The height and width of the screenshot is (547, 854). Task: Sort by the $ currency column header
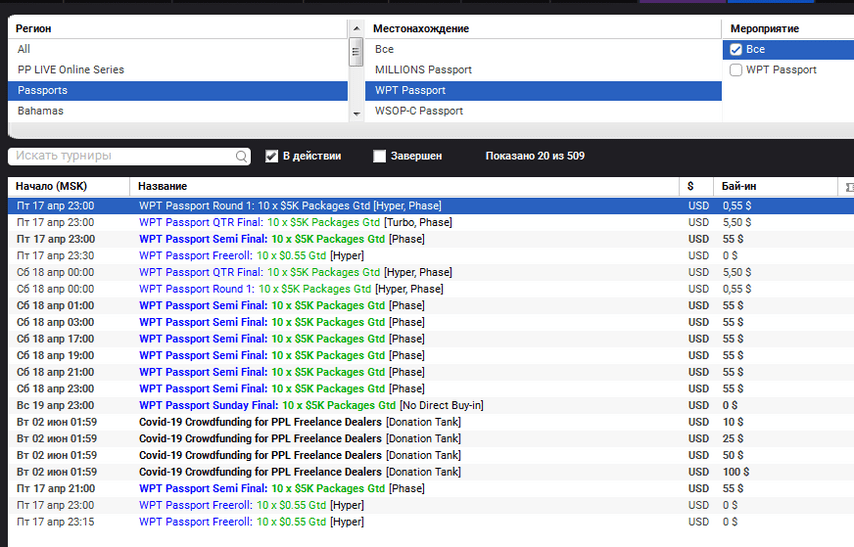[697, 186]
